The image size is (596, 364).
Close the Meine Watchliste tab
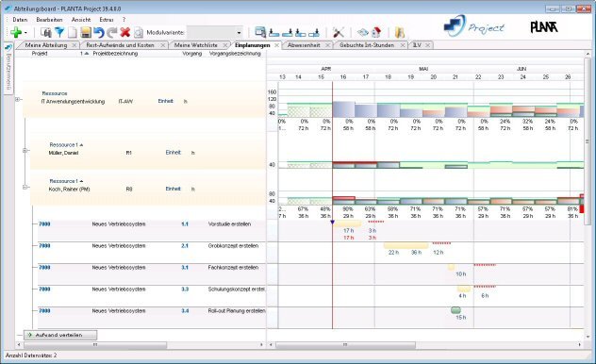[225, 45]
